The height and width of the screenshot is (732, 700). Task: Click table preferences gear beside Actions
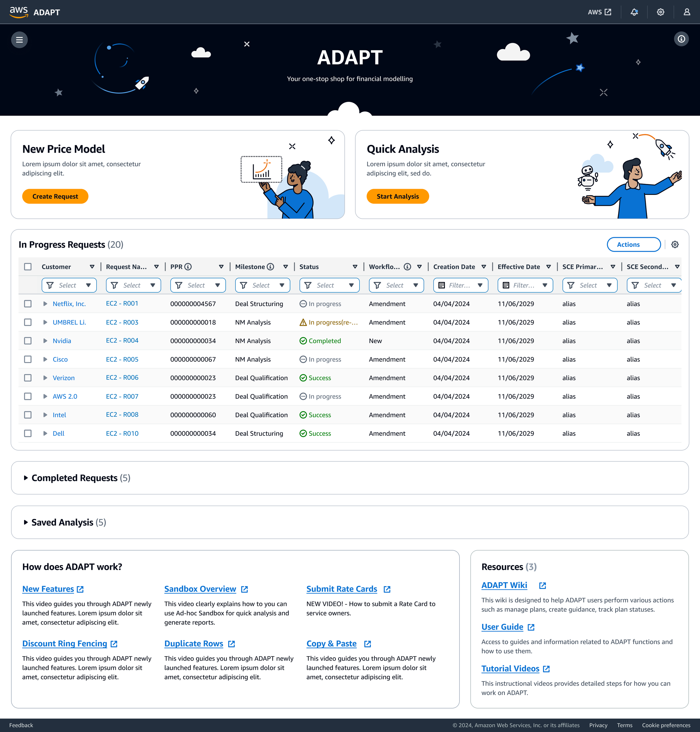675,245
